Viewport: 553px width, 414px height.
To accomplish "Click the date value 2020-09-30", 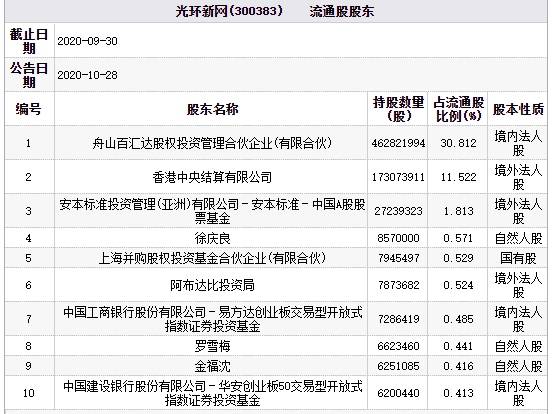I will coord(87,41).
